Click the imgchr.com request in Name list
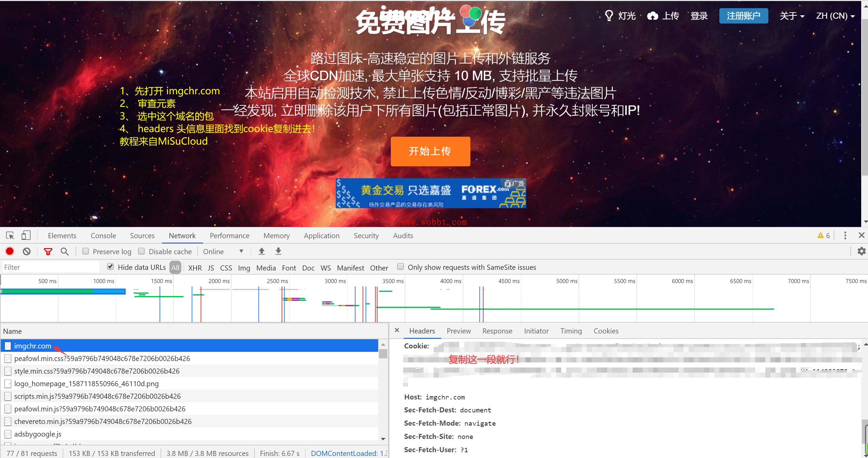This screenshot has height=458, width=868. [32, 345]
